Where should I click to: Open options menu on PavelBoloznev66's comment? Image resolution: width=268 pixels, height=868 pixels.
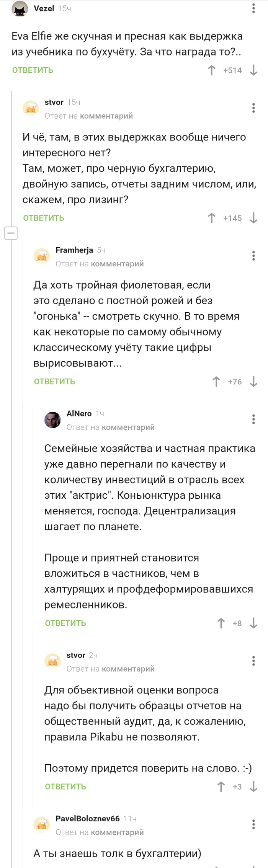(253, 824)
